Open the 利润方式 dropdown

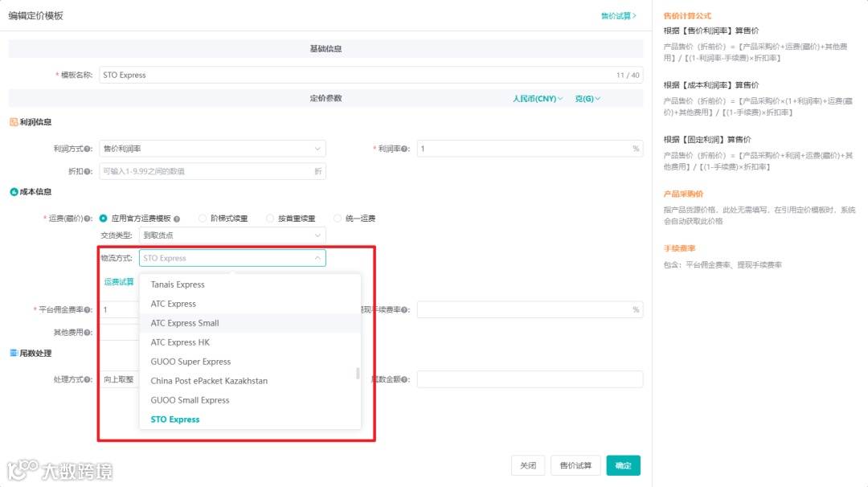point(212,149)
